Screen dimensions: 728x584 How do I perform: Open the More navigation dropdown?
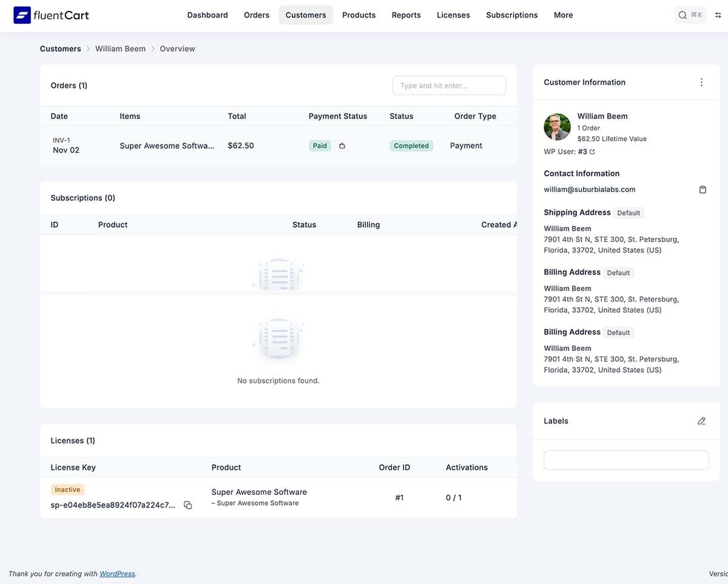click(563, 15)
